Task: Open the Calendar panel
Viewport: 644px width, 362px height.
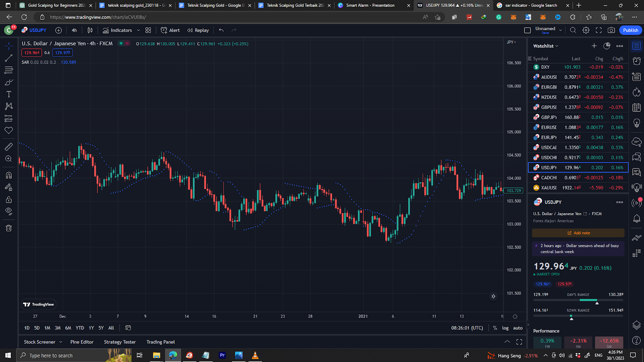Action: click(x=636, y=107)
